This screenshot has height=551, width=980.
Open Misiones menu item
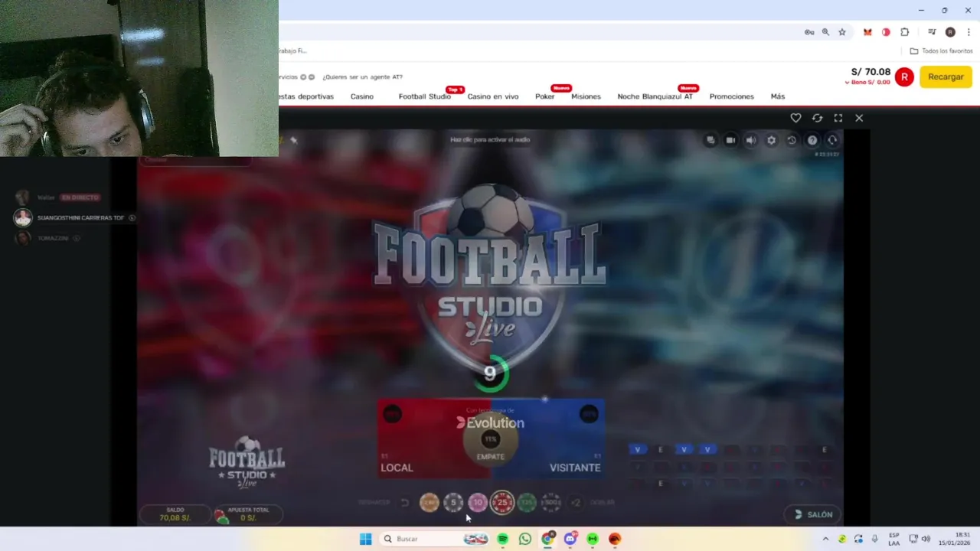586,96
